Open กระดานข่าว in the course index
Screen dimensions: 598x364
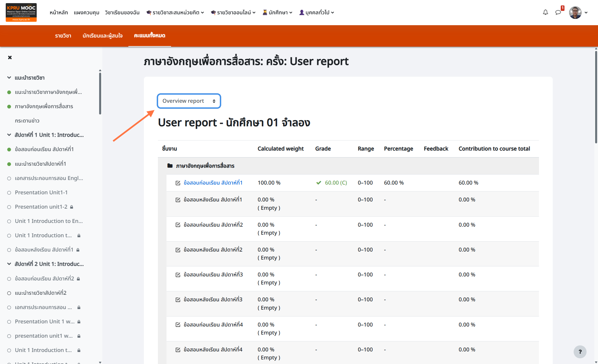pyautogui.click(x=27, y=121)
